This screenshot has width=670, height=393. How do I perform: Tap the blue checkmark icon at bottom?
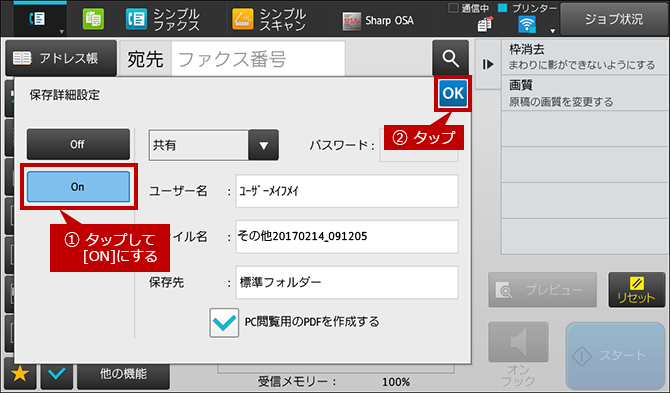tap(57, 374)
